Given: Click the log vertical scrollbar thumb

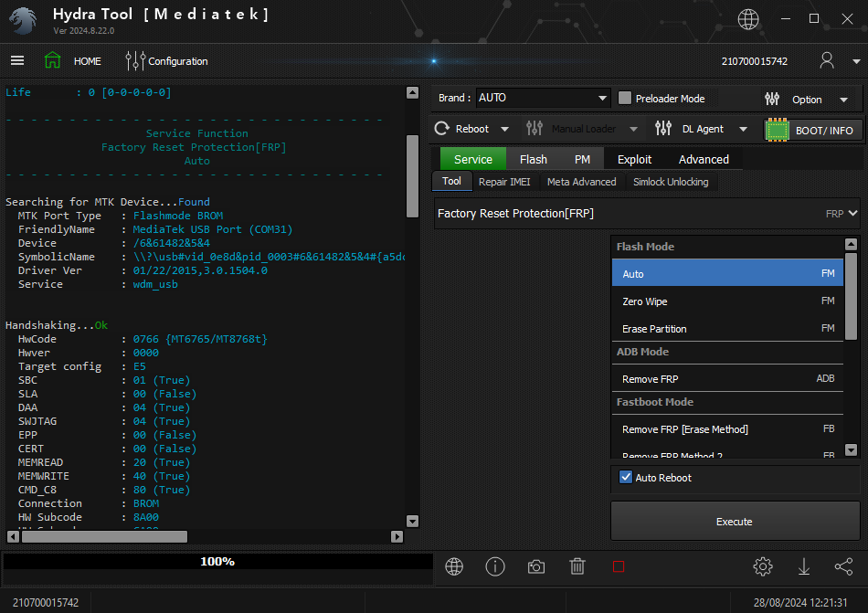Looking at the screenshot, I should 412,176.
